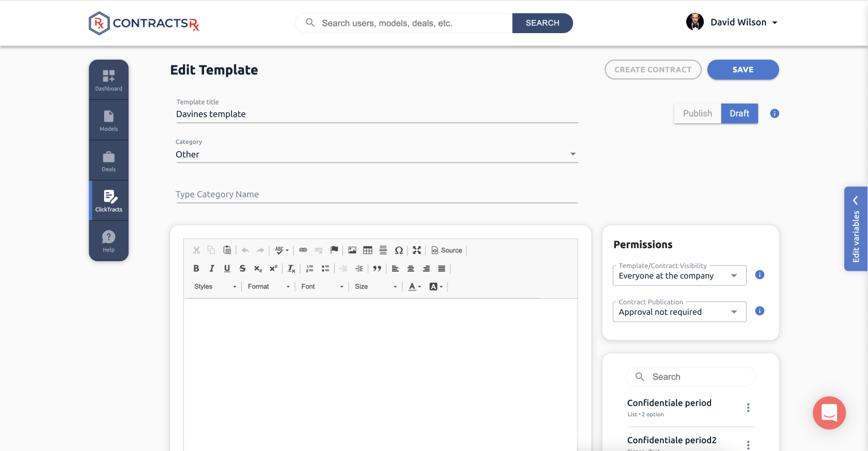View info for Contract Publication

760,311
